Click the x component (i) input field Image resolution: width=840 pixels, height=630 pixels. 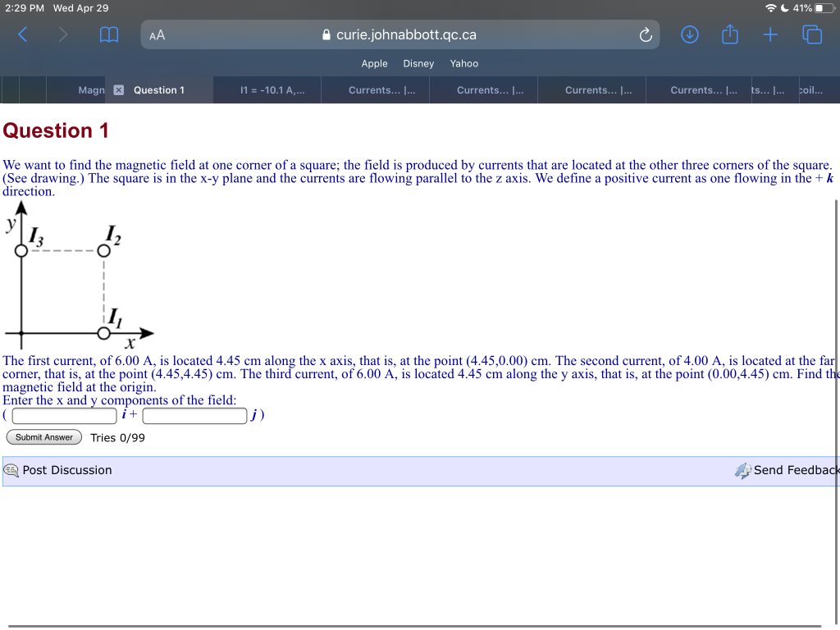pos(64,416)
